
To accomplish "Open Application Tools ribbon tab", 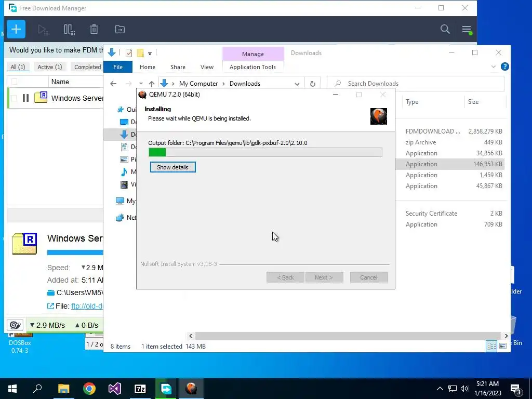I will (252, 67).
